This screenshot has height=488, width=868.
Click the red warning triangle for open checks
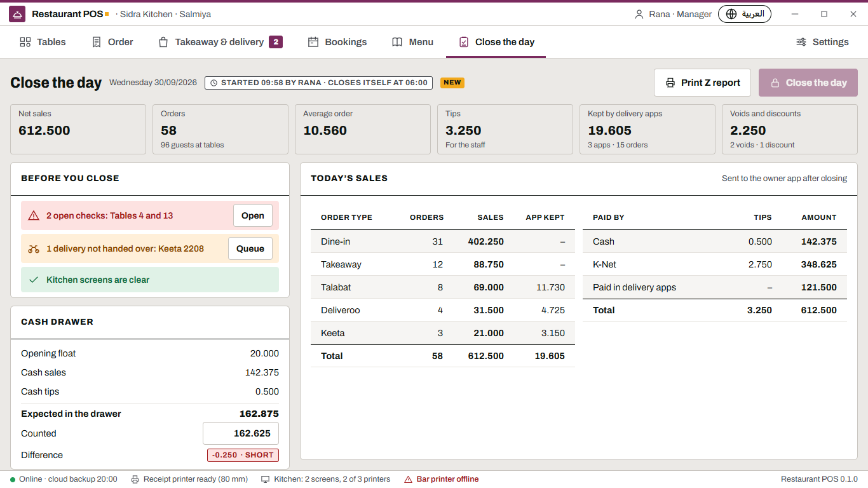[x=34, y=215]
